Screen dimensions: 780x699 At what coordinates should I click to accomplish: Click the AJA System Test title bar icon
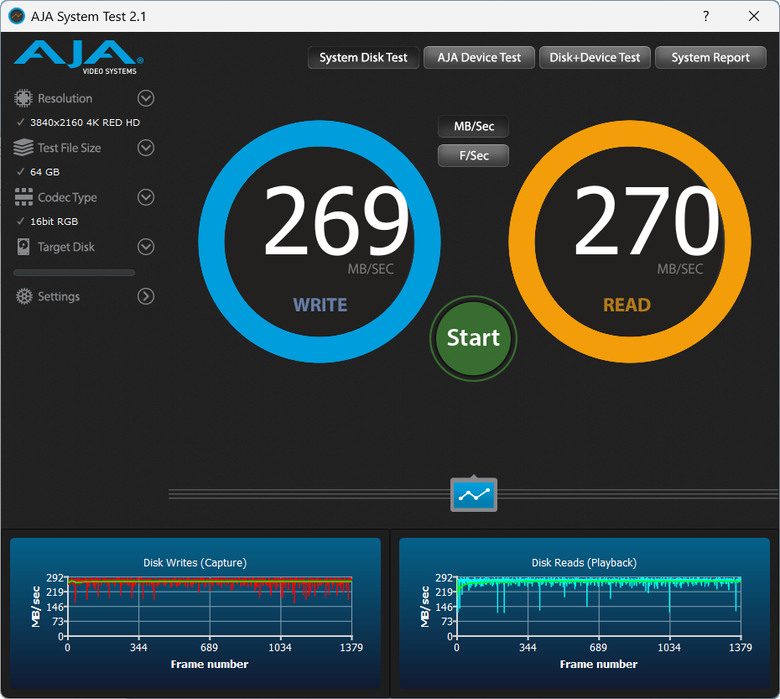pyautogui.click(x=16, y=16)
